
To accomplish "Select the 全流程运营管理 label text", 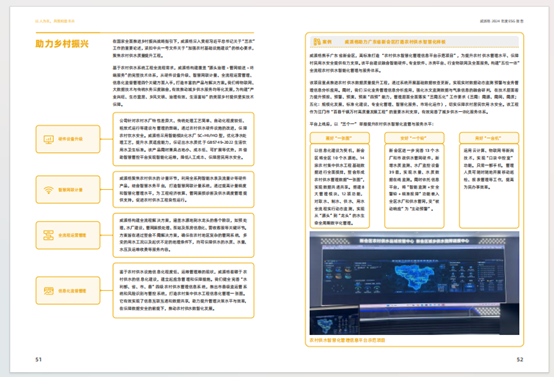I will coord(72,235).
